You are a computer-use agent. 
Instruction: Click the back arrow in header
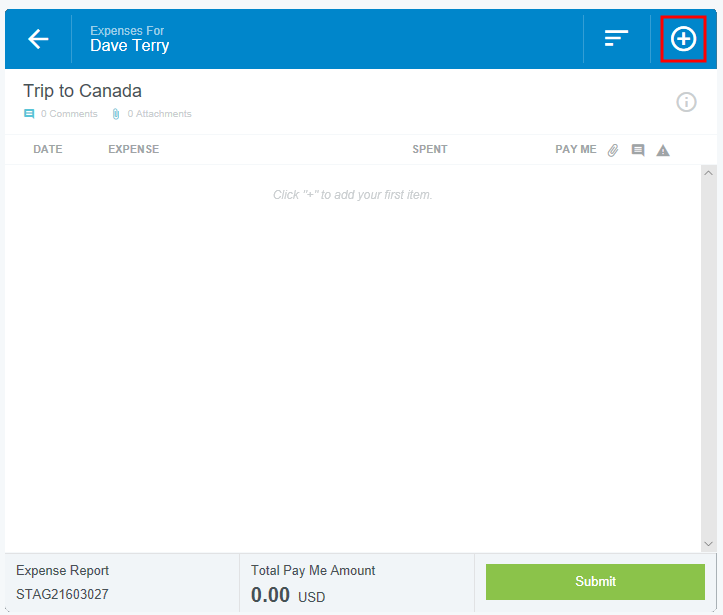point(38,39)
